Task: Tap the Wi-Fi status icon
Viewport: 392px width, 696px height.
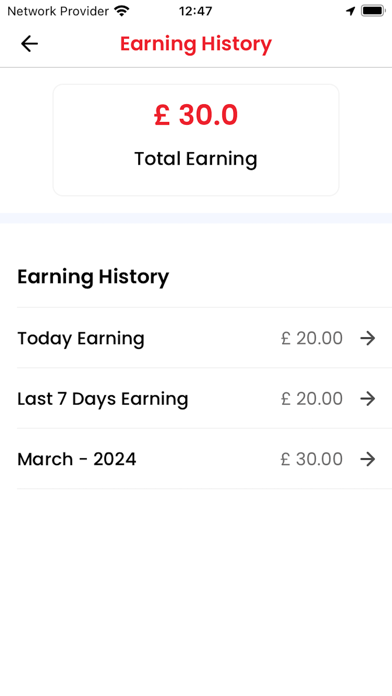Action: 121,11
